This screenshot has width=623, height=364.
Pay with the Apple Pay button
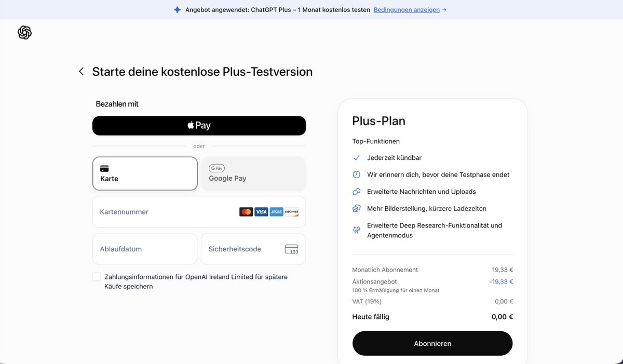(x=199, y=126)
